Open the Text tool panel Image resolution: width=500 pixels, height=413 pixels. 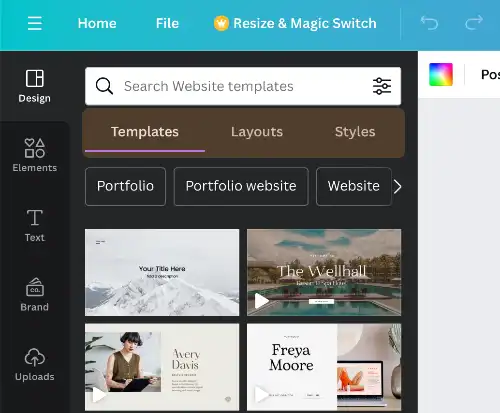[x=35, y=225]
